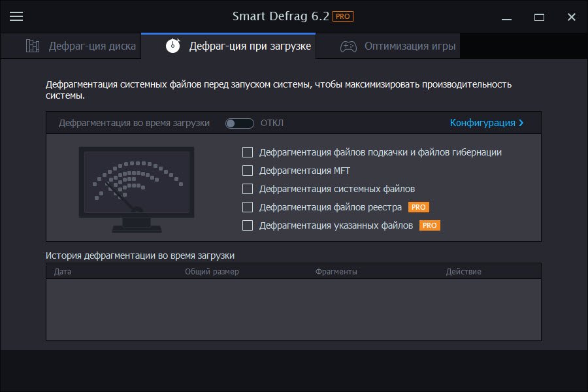Tick Дефрагментация системных файлов checkbox
588x392 pixels.
[248, 189]
